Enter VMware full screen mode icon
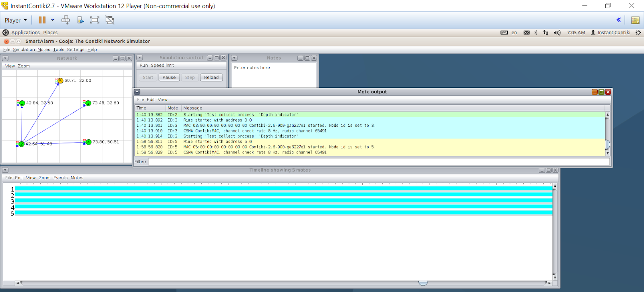The height and width of the screenshot is (292, 644). 95,20
